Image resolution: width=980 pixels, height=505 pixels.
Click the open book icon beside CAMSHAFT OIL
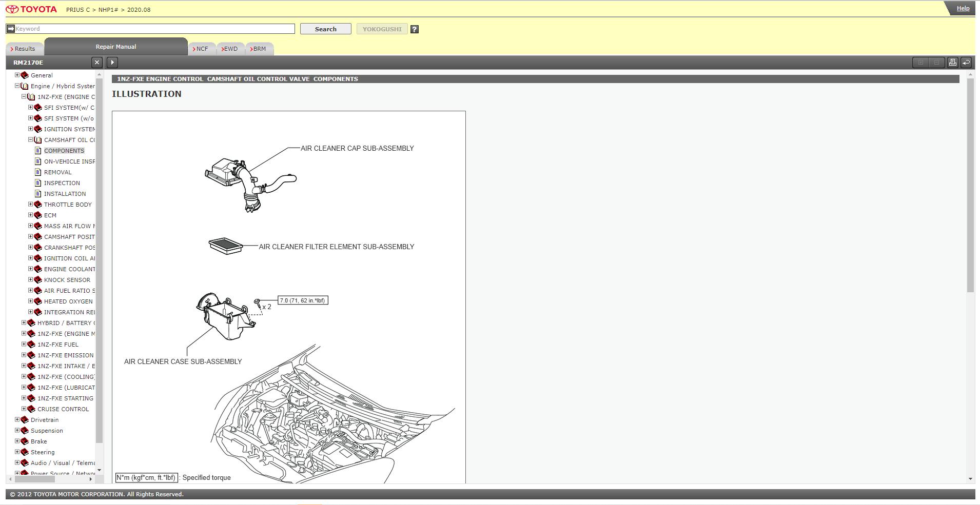pyautogui.click(x=37, y=140)
